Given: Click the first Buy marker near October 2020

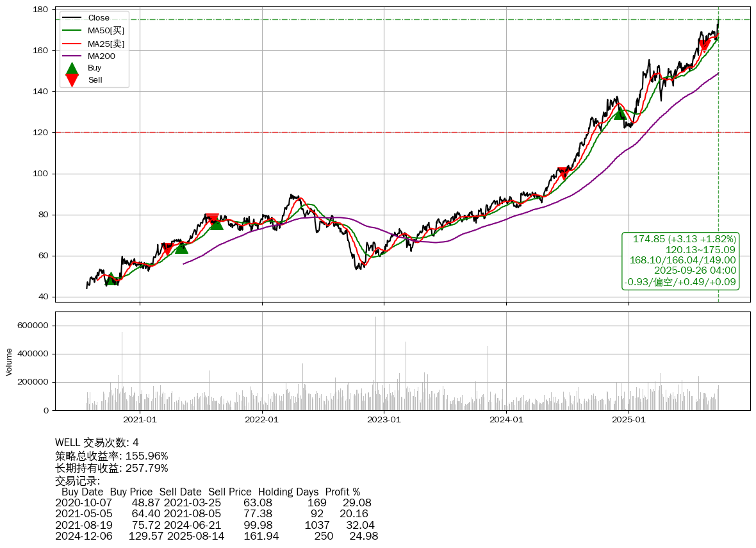Looking at the screenshot, I should [111, 279].
